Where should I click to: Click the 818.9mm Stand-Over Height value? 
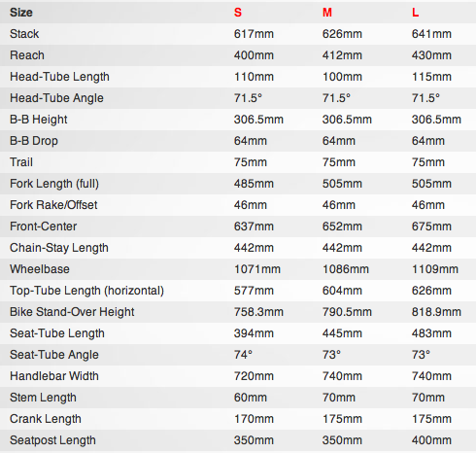pyautogui.click(x=436, y=312)
